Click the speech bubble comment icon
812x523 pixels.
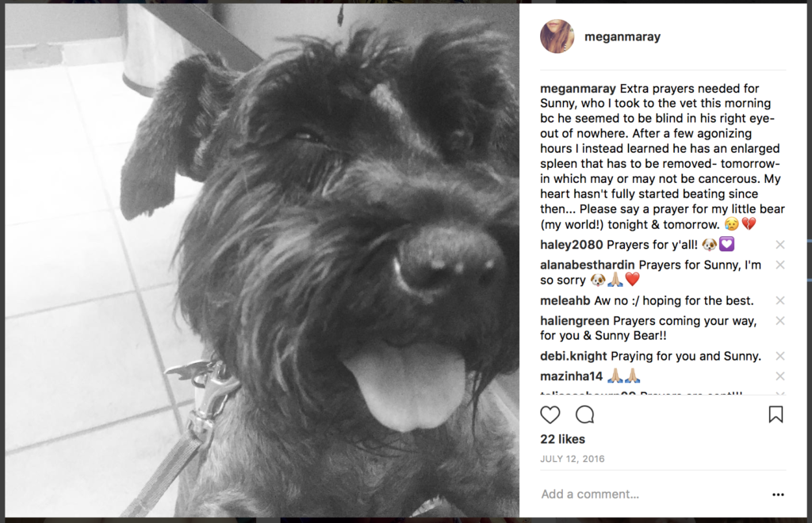584,415
